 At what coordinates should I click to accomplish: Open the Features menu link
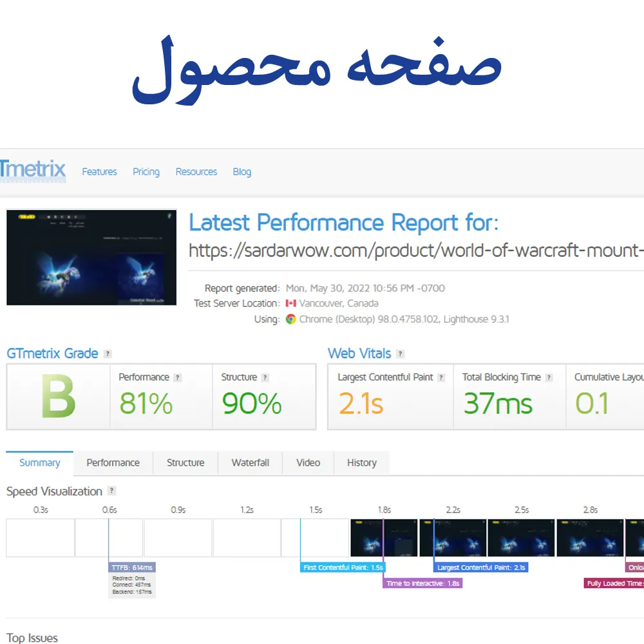(x=99, y=172)
